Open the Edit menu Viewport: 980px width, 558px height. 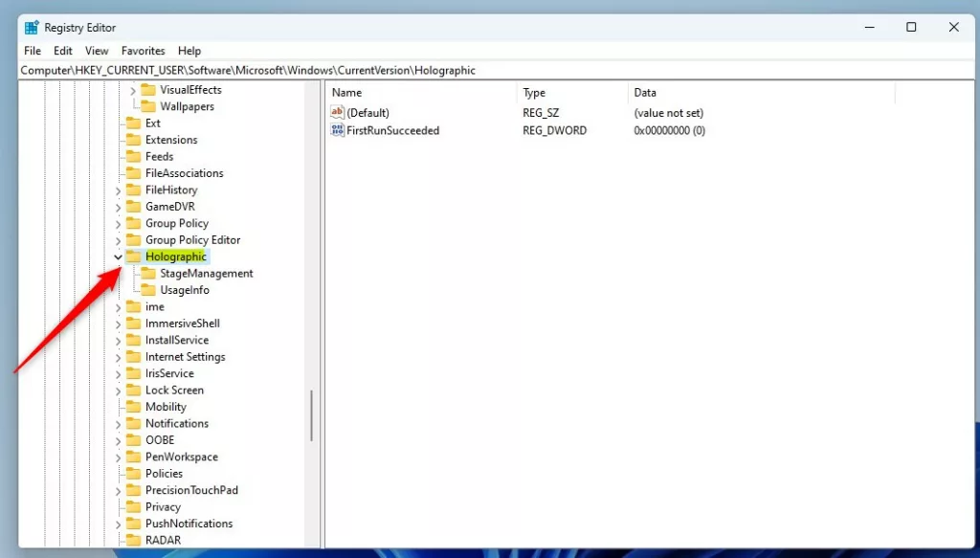[62, 51]
